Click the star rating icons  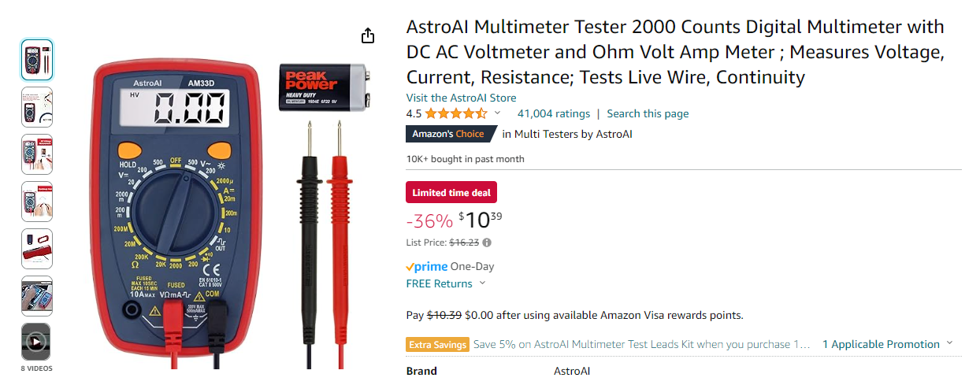click(x=456, y=113)
